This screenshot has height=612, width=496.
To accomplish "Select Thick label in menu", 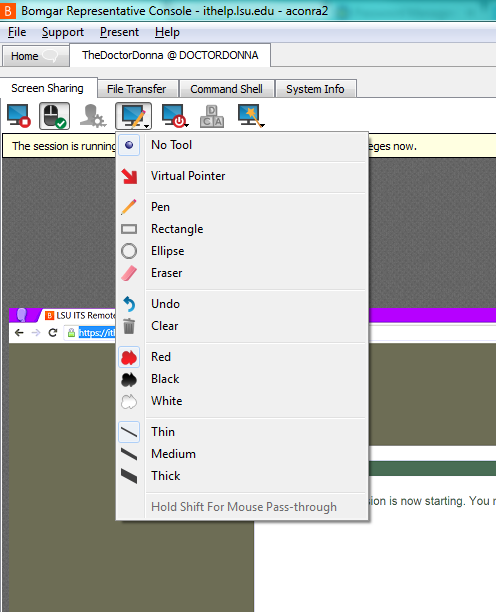I will tap(166, 476).
